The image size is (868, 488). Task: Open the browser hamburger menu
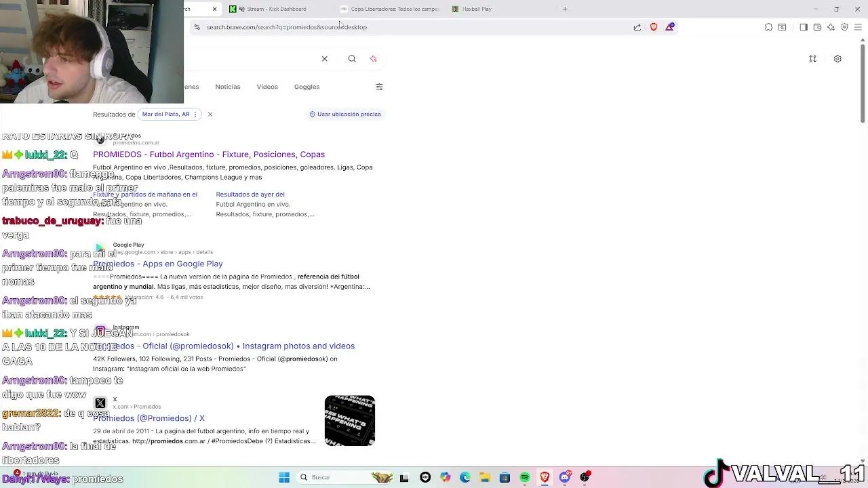point(859,27)
